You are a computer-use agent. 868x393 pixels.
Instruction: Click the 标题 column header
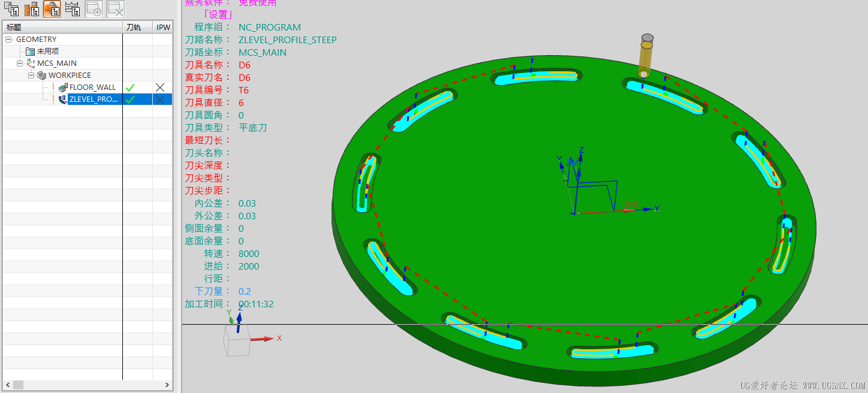62,27
